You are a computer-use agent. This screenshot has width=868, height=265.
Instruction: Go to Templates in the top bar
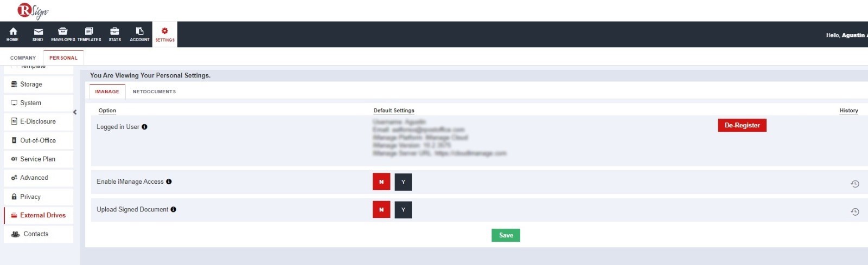[89, 31]
